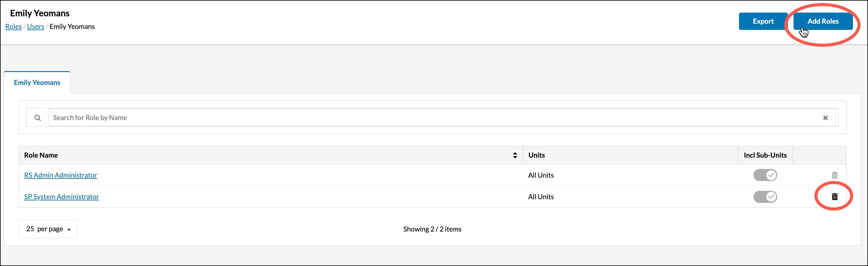Go to Users breadcrumb link

(35, 27)
